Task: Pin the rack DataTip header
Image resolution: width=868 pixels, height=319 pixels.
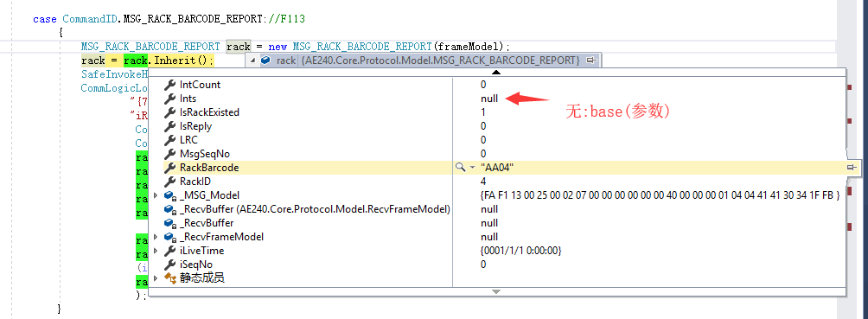Action: [591, 61]
